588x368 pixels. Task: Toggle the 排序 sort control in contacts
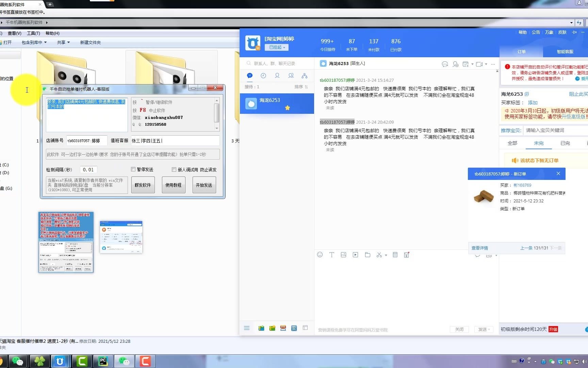pos(301,87)
